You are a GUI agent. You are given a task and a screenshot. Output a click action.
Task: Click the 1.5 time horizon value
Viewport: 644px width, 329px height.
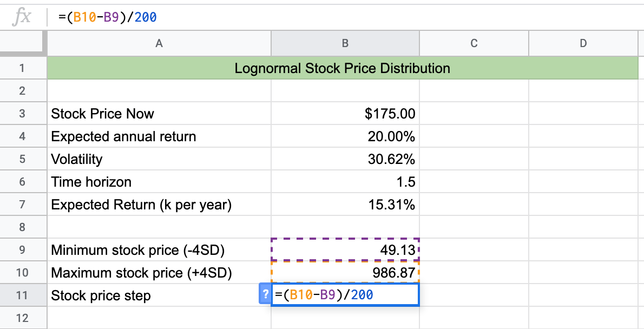coord(345,182)
